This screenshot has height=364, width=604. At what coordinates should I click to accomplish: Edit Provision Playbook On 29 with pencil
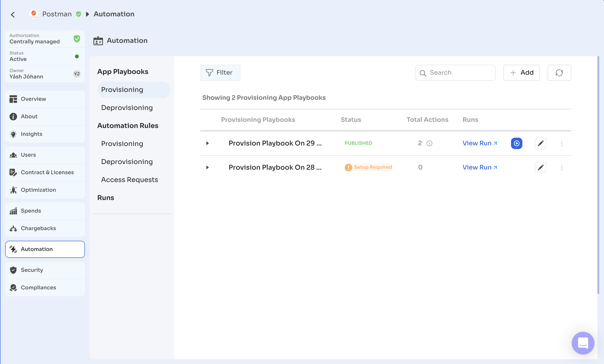540,143
